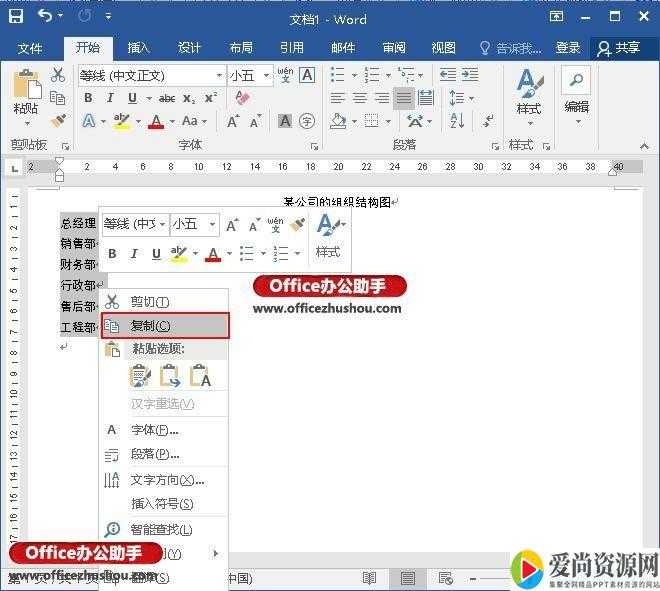Toggle subscript x₂ in ribbon
This screenshot has height=591, width=660.
(189, 98)
